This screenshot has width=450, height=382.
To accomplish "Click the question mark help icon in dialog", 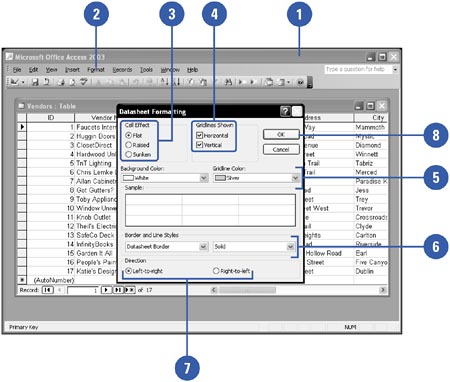I will tap(285, 111).
